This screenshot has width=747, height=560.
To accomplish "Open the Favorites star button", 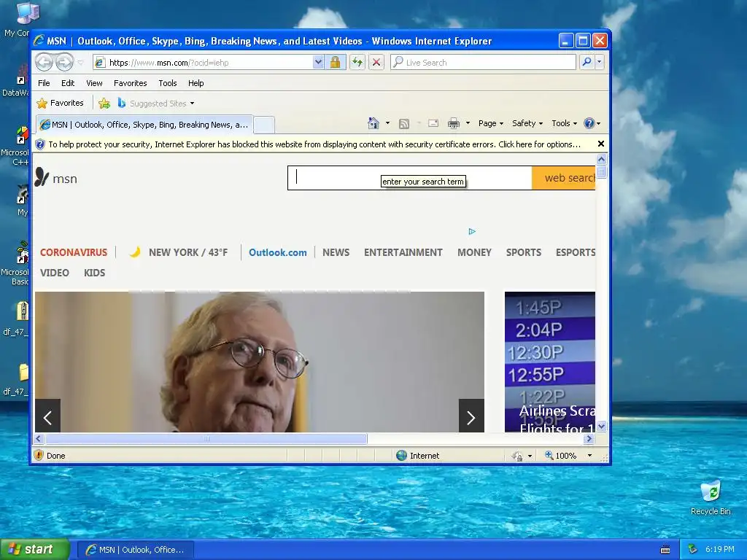I will coord(60,103).
